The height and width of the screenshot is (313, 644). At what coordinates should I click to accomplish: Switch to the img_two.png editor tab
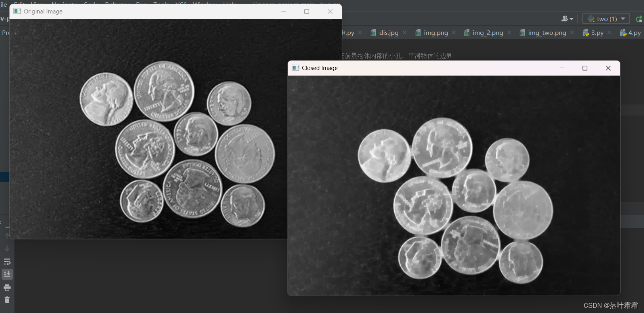pyautogui.click(x=547, y=32)
